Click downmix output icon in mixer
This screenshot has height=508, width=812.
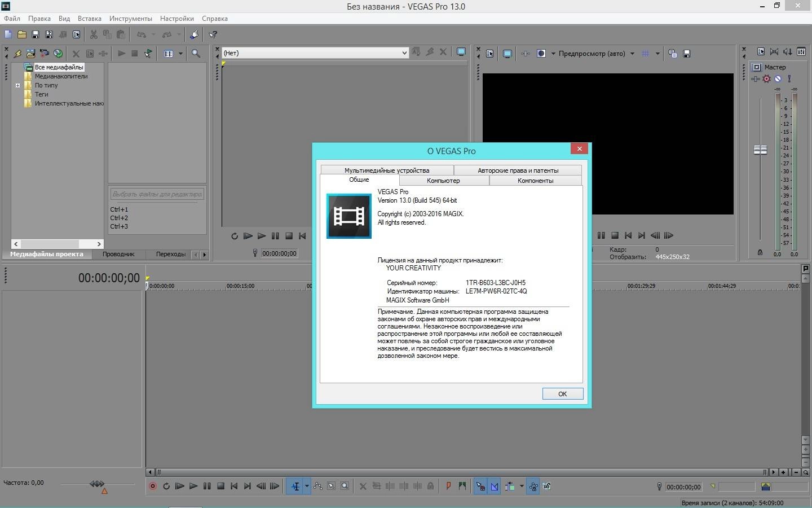774,52
